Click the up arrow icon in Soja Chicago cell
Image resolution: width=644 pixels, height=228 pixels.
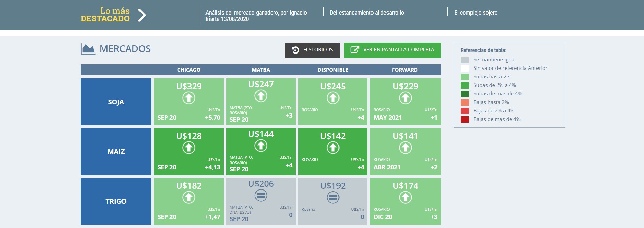[x=189, y=98]
